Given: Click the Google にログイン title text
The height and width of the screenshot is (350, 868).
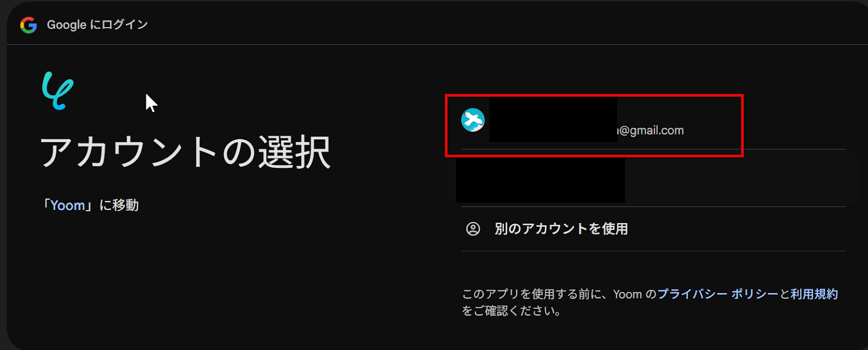Looking at the screenshot, I should point(97,25).
